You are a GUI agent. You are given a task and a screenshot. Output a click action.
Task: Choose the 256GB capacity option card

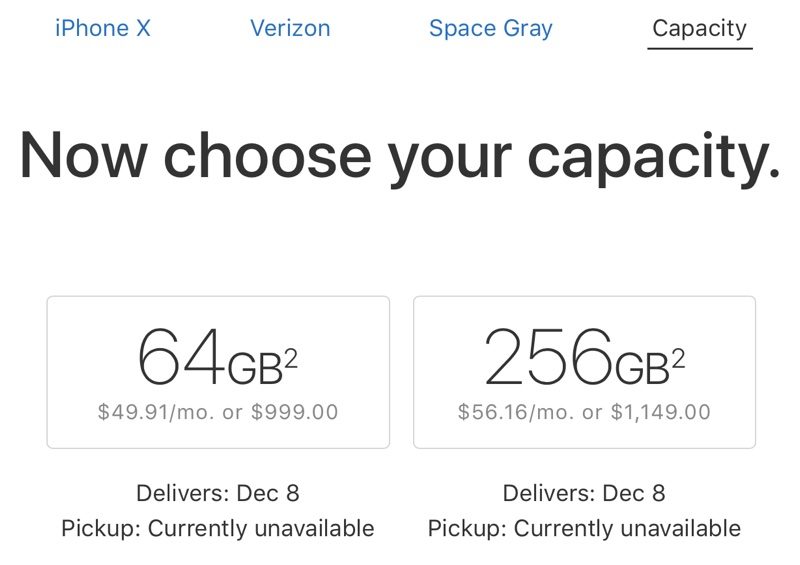coord(584,372)
